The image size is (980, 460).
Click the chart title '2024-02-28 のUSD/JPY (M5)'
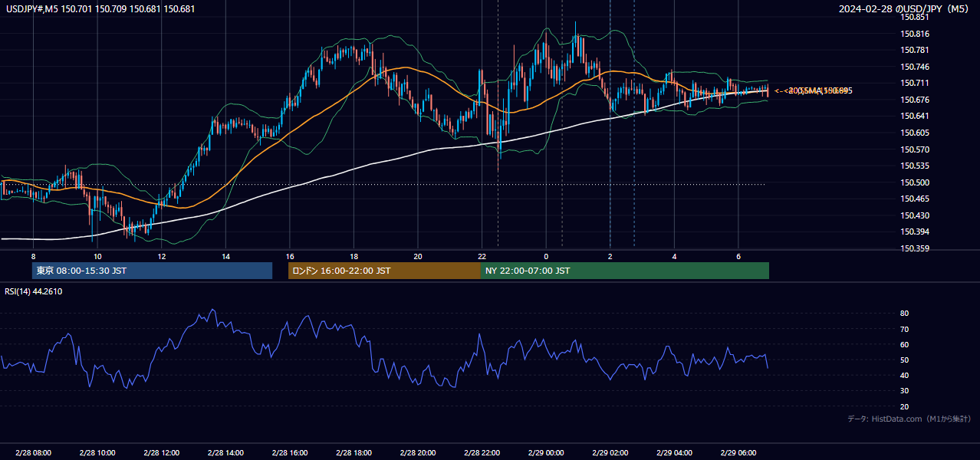coord(904,8)
